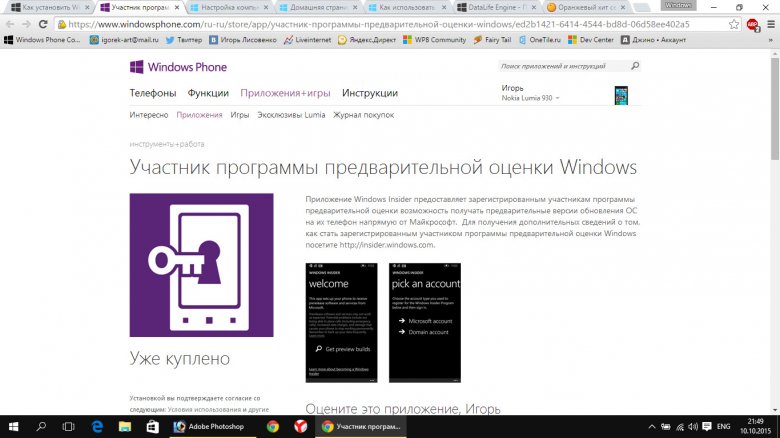Go to the Интересно subsection
This screenshot has height=438, width=780.
click(149, 115)
